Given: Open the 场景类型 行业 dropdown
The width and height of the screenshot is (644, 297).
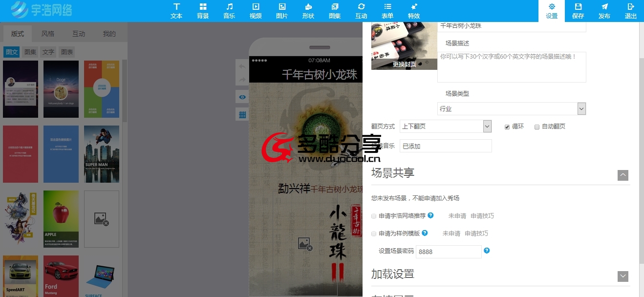Looking at the screenshot, I should pyautogui.click(x=512, y=108).
